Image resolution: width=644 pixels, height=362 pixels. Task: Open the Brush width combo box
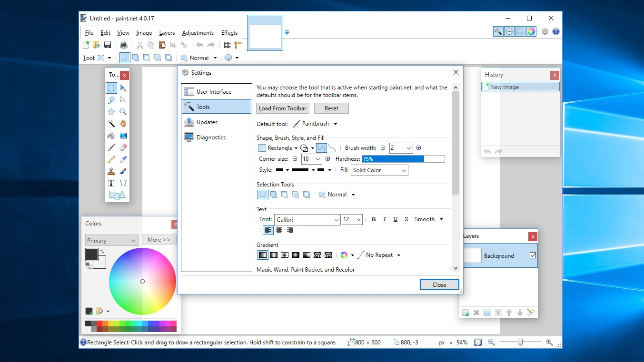pos(401,148)
